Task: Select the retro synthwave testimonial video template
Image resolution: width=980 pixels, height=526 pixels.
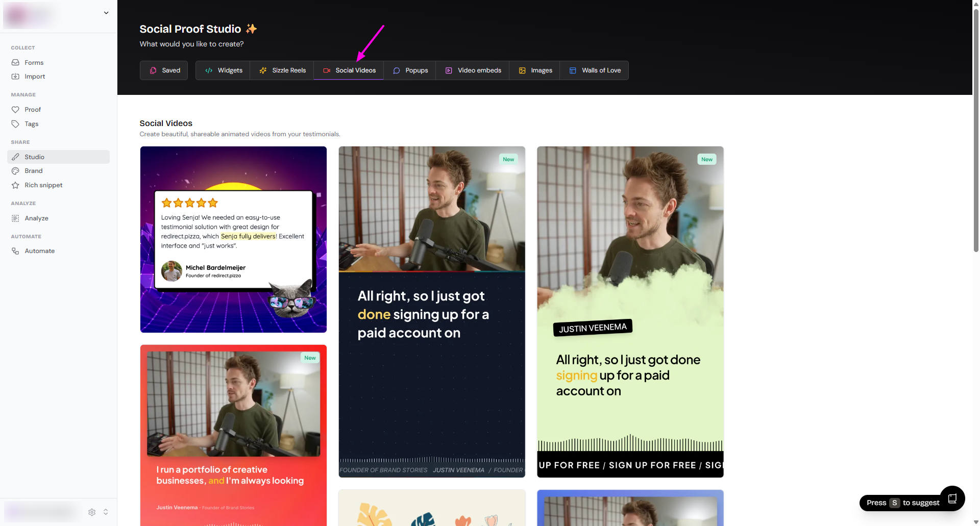Action: coord(233,239)
